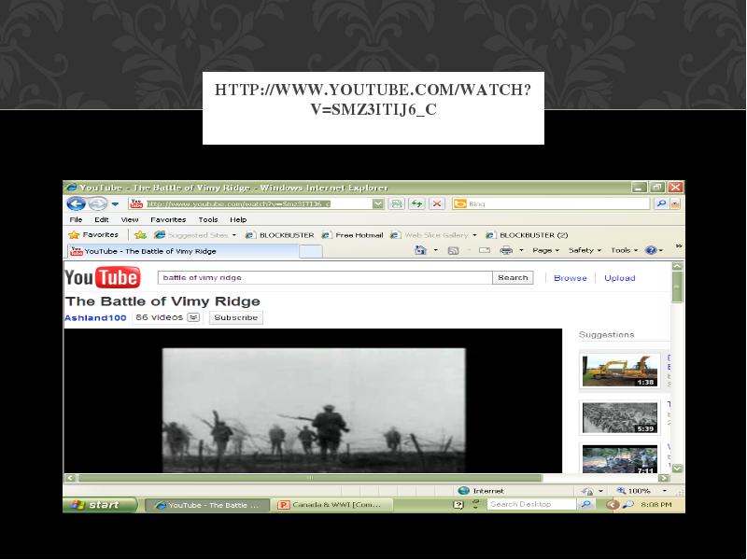This screenshot has width=747, height=560.
Task: Click the Browse link
Action: click(x=570, y=278)
